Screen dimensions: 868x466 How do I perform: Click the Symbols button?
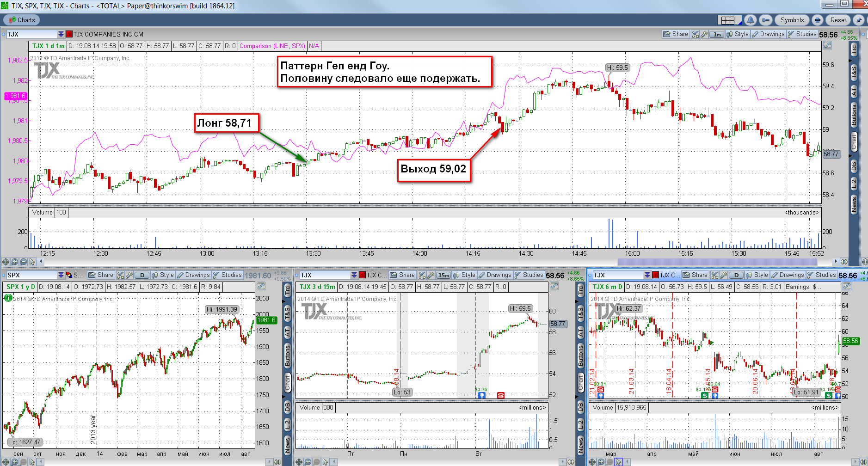tap(792, 20)
